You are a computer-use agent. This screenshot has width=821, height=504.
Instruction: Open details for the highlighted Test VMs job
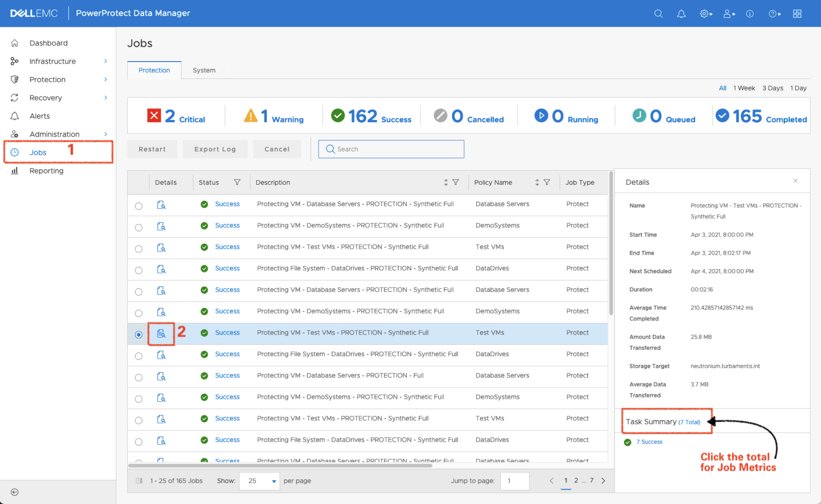(x=161, y=334)
